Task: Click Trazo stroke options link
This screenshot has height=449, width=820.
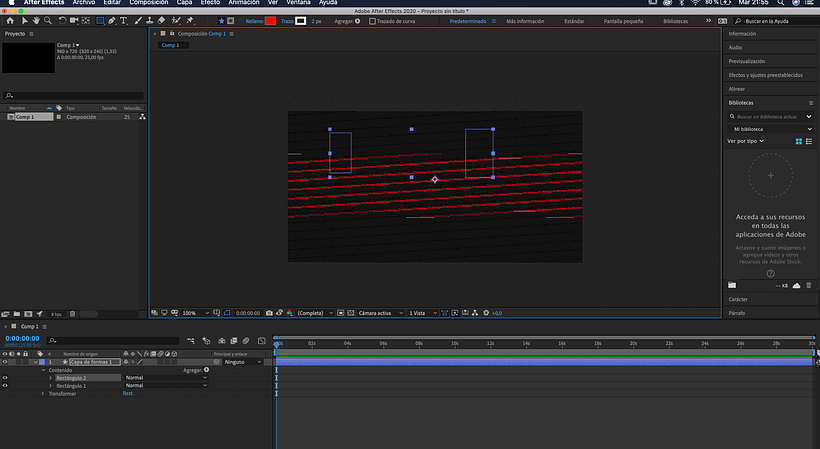Action: click(x=287, y=21)
